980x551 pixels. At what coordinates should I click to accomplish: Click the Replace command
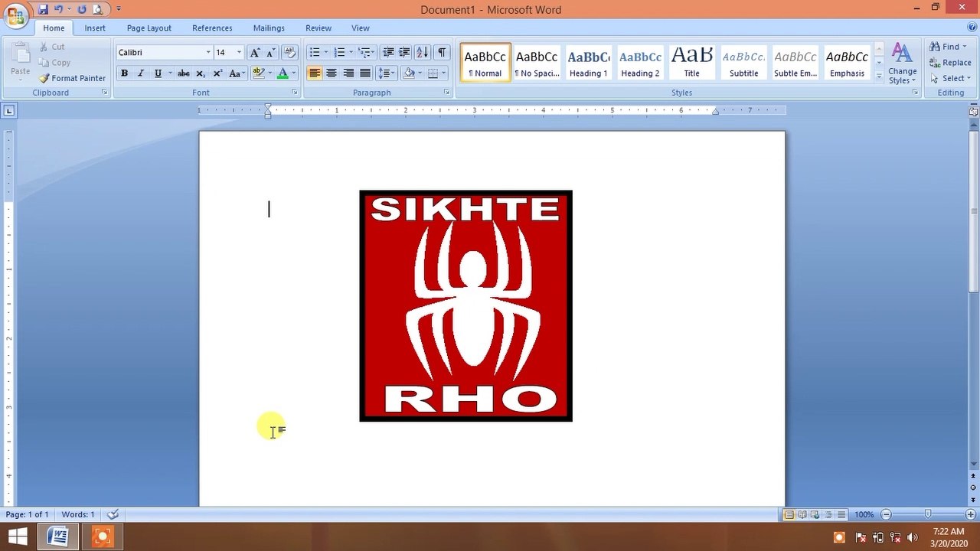point(950,63)
